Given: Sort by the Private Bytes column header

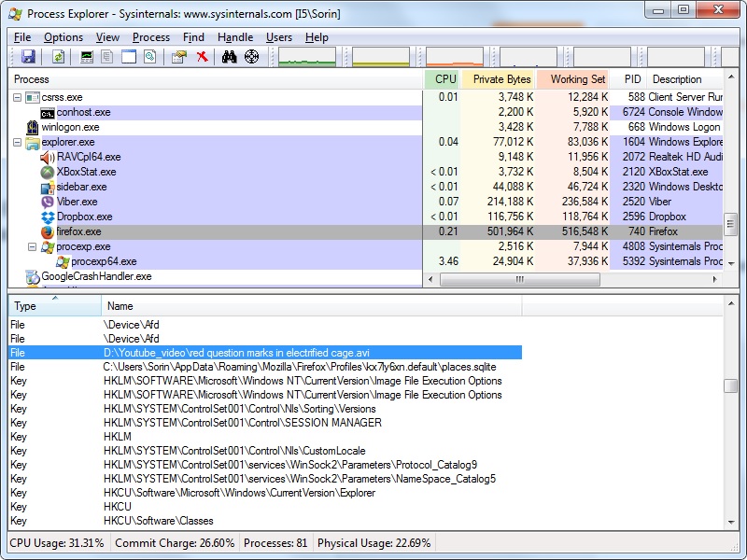Looking at the screenshot, I should [x=498, y=79].
